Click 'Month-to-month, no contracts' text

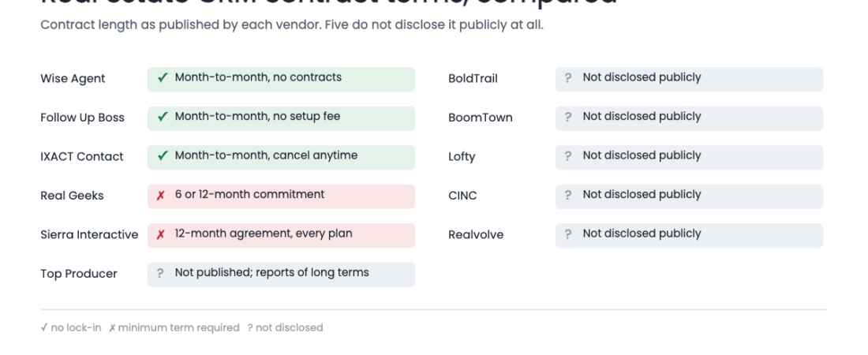[x=258, y=77]
